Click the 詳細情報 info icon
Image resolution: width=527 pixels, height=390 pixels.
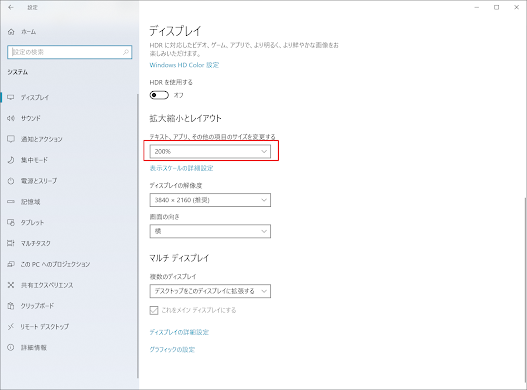[11, 347]
